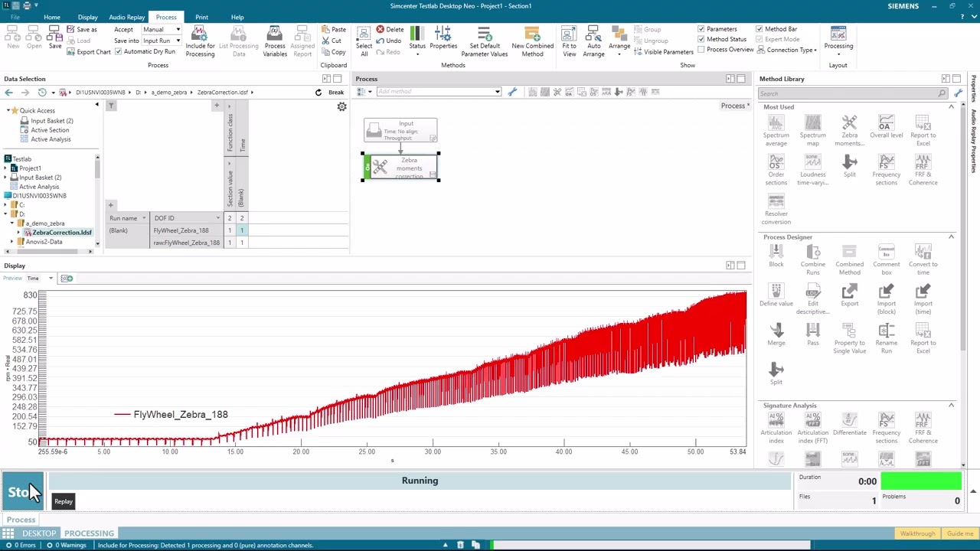Open the Save into dropdown showing Input Run
The height and width of the screenshot is (551, 980).
point(162,41)
